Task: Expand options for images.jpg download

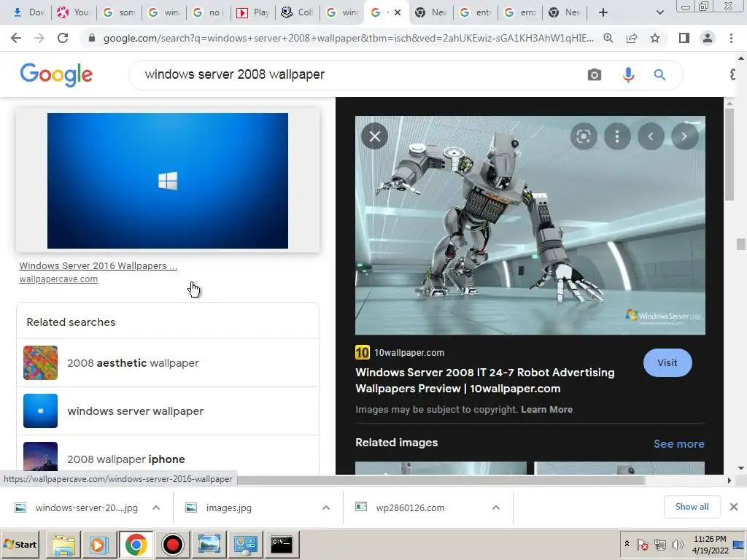Action: [326, 507]
